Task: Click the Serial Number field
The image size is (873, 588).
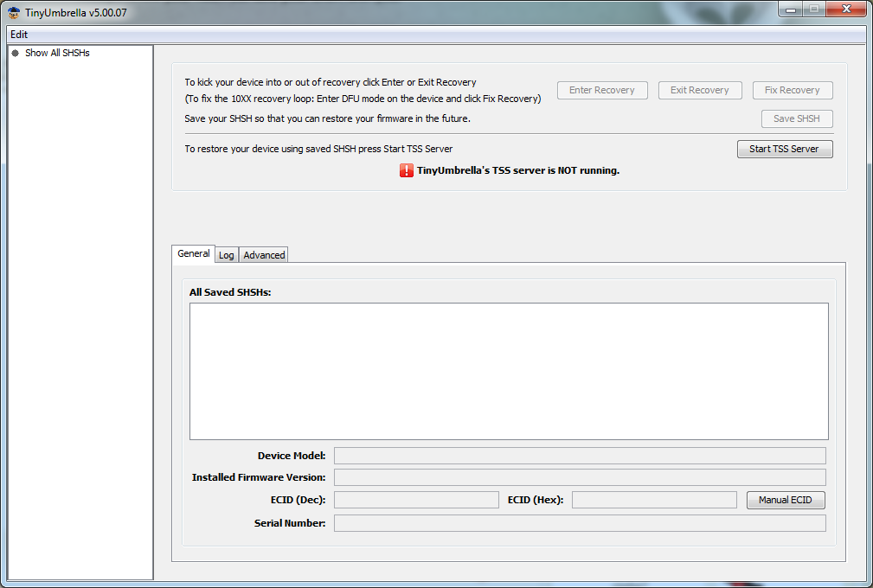Action: coord(580,523)
